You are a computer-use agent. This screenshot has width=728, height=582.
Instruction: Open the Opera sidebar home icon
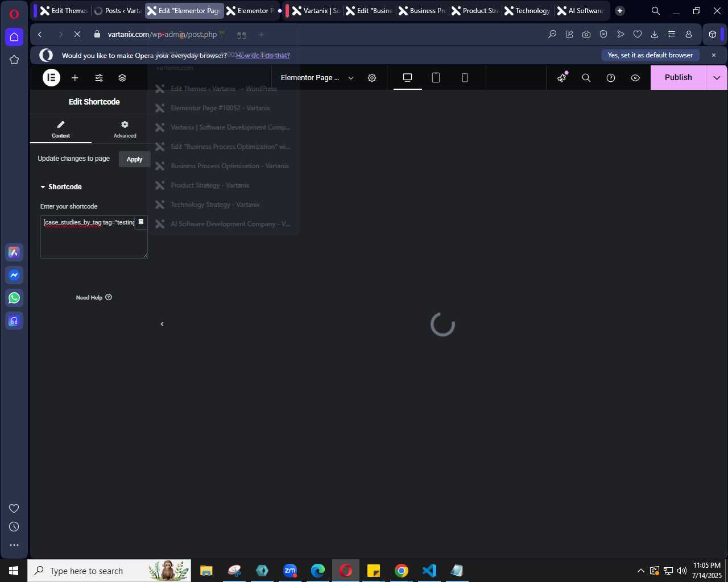click(x=14, y=37)
